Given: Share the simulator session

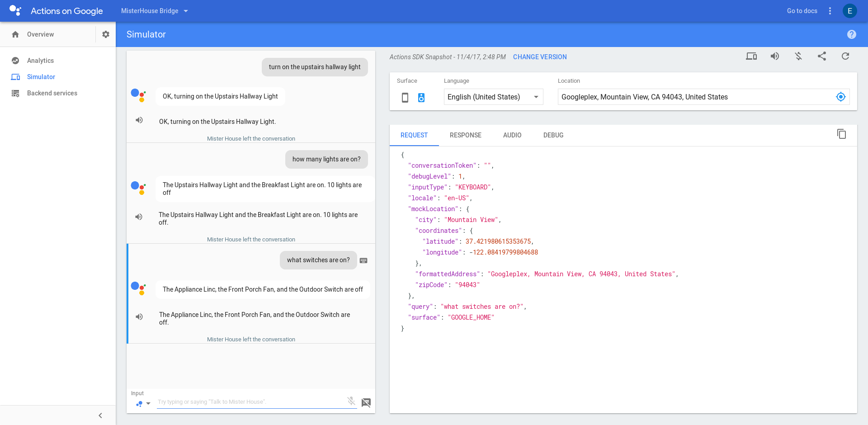Looking at the screenshot, I should (x=822, y=56).
